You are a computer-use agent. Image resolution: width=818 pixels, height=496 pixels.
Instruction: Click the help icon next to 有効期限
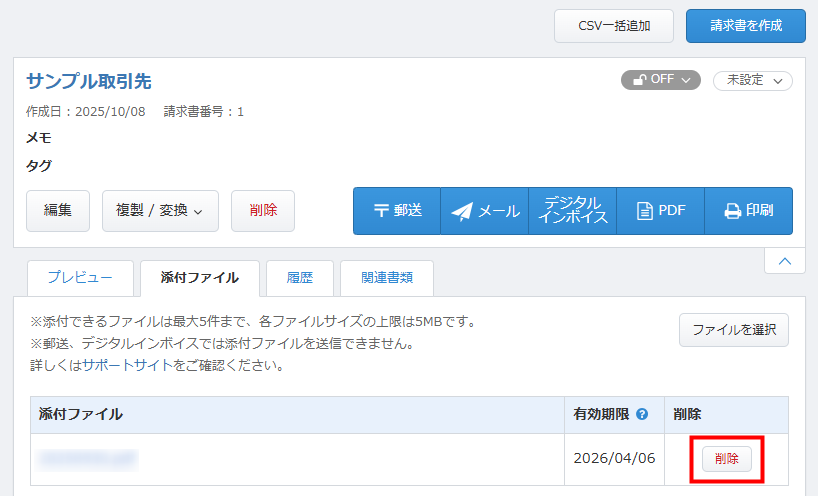642,414
